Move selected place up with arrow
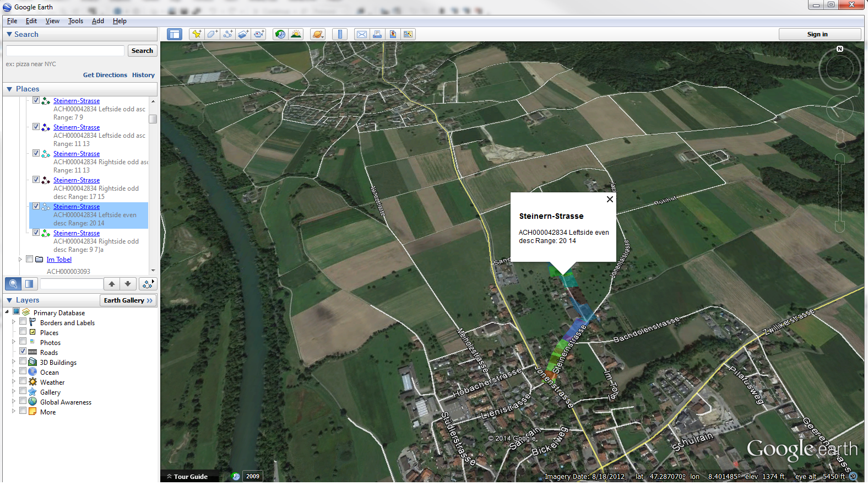 (112, 284)
